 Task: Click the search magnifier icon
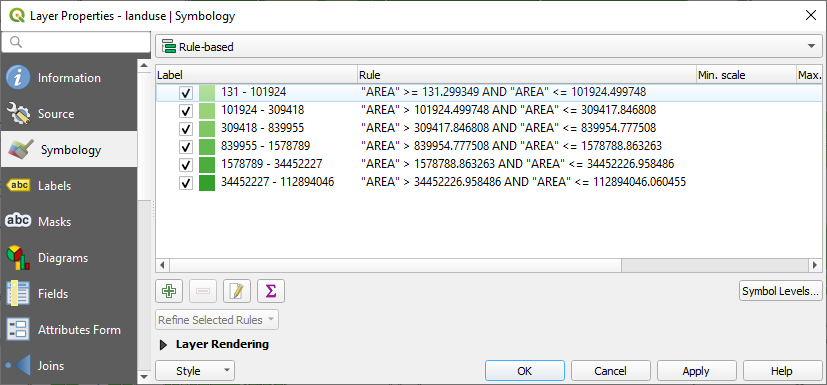coord(16,42)
